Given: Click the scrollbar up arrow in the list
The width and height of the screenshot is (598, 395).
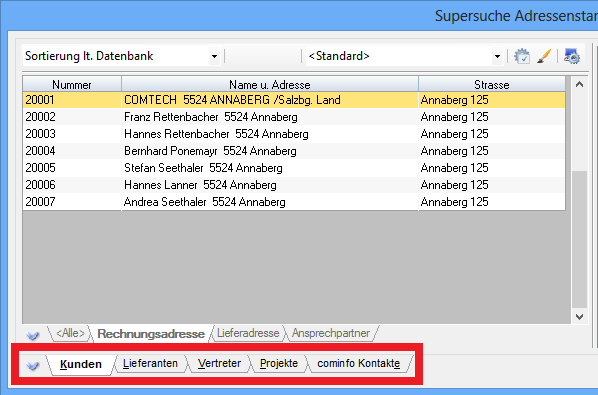Looking at the screenshot, I should [579, 85].
